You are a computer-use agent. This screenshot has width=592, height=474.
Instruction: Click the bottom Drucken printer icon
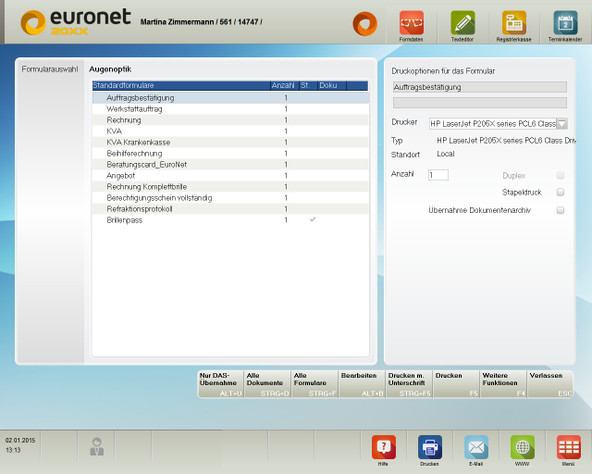coord(430,447)
